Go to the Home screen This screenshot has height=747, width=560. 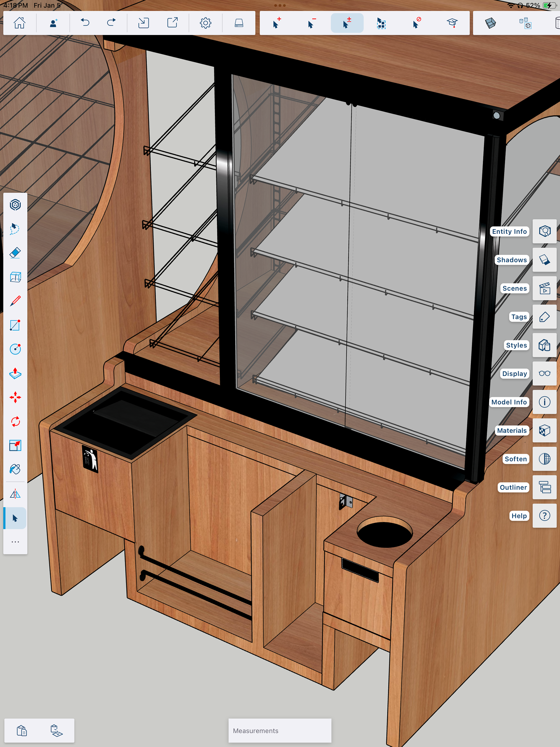point(19,23)
